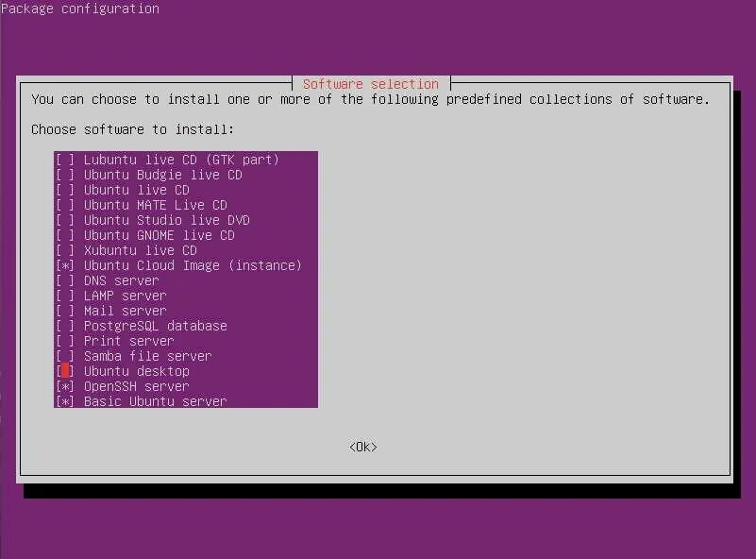
Task: Enable the Ubuntu live CD checkbox
Action: [x=65, y=190]
